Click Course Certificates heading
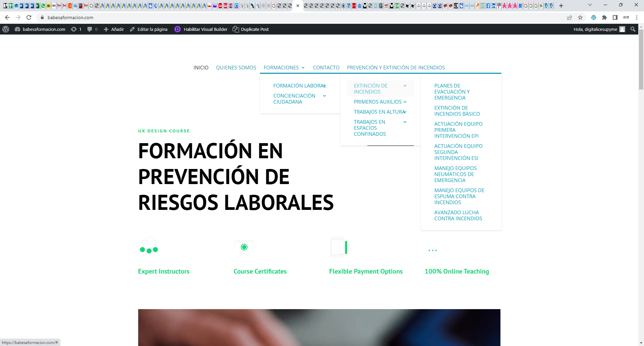The height and width of the screenshot is (346, 644). [260, 272]
